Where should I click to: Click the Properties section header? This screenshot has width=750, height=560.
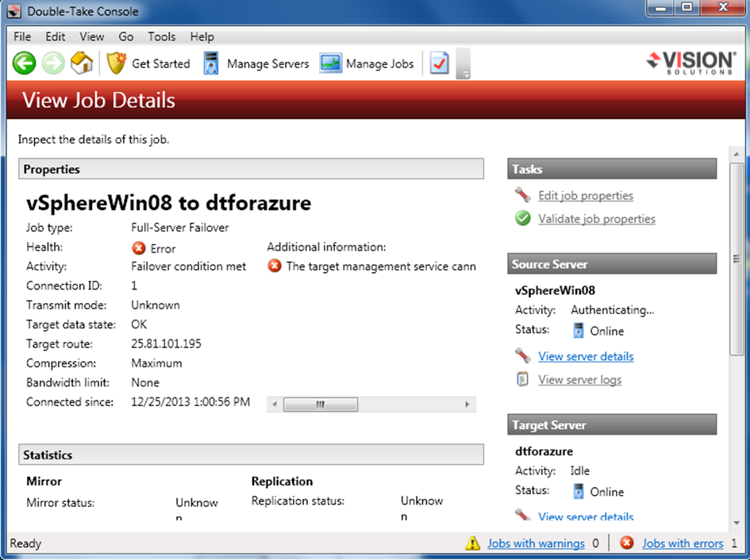251,169
